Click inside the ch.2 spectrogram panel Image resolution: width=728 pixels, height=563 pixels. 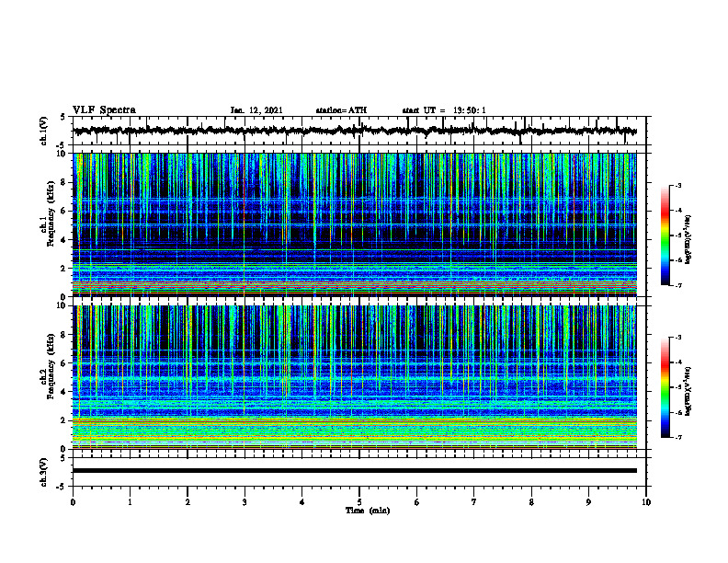click(355, 377)
